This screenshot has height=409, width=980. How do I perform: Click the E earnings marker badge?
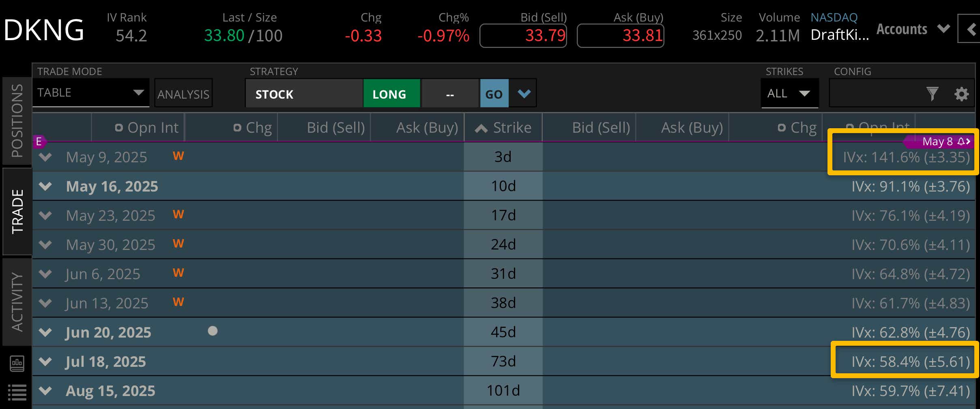(39, 142)
